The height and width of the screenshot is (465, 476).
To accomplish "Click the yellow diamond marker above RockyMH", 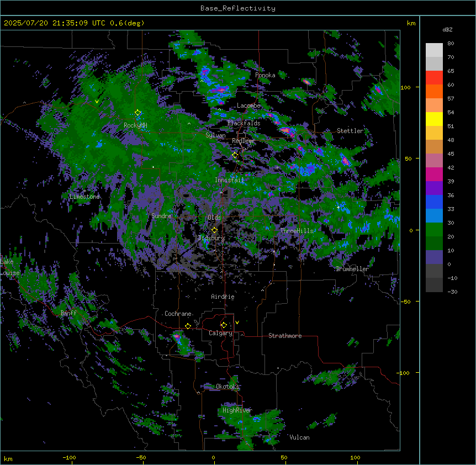I will pos(138,113).
